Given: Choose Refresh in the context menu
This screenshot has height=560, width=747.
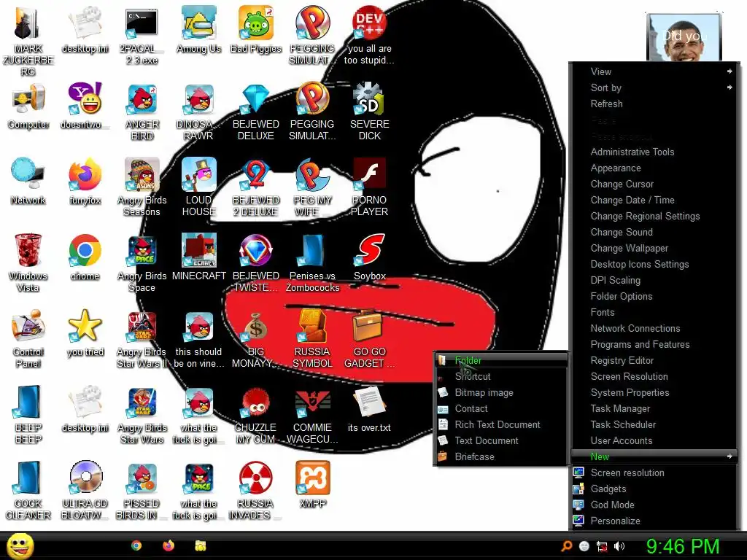Looking at the screenshot, I should (654, 104).
